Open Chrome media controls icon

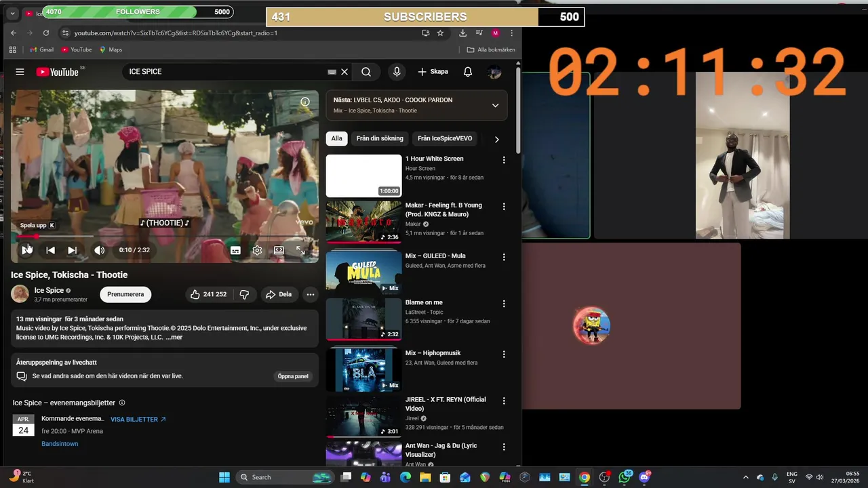(x=479, y=33)
